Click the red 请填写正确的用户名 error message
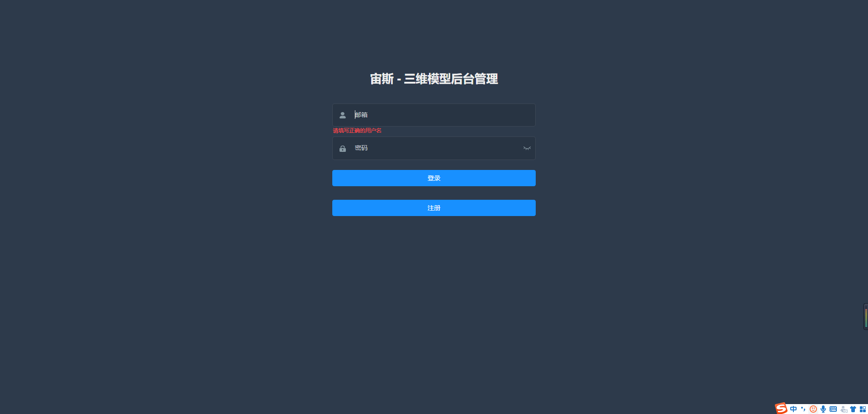 [357, 131]
